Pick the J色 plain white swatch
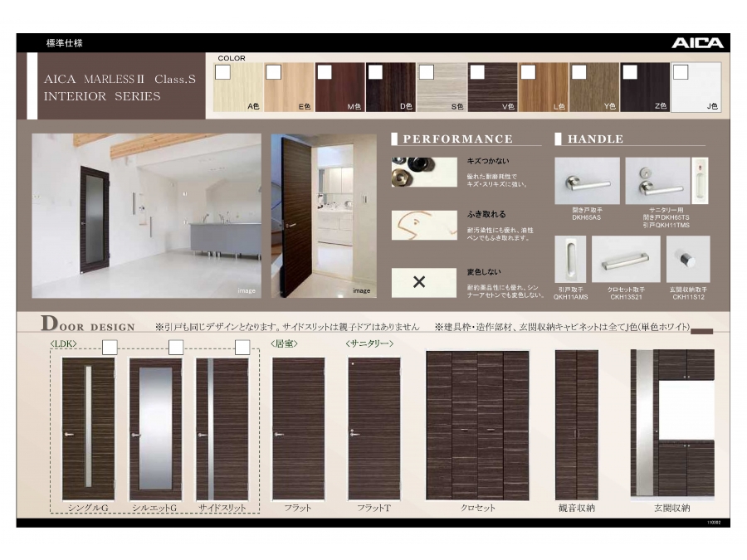The width and height of the screenshot is (747, 560). (x=696, y=87)
